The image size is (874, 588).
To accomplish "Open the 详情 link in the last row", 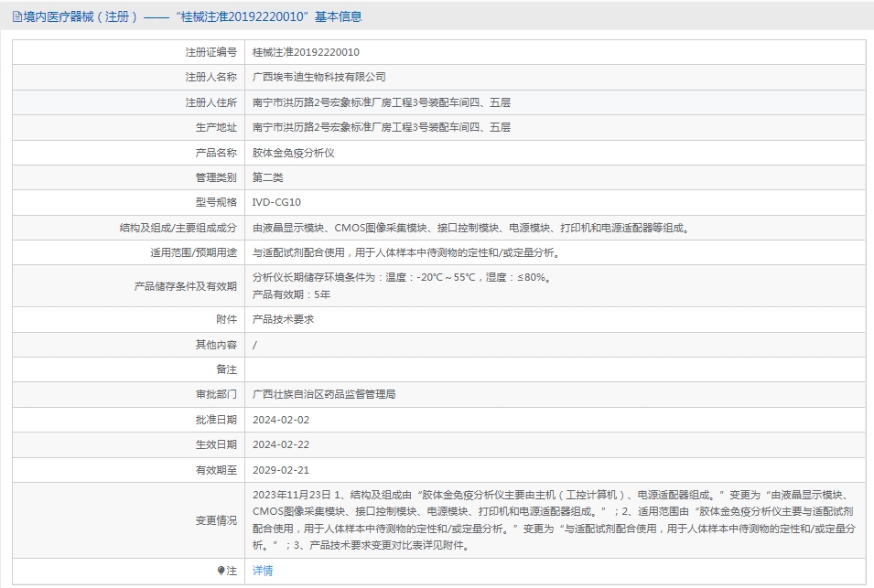I will coord(263,571).
